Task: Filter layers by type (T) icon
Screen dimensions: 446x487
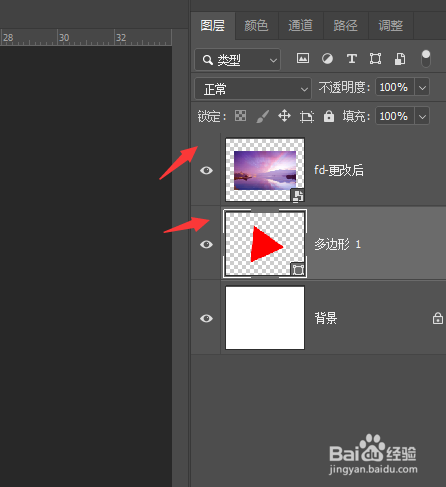Action: pos(352,59)
